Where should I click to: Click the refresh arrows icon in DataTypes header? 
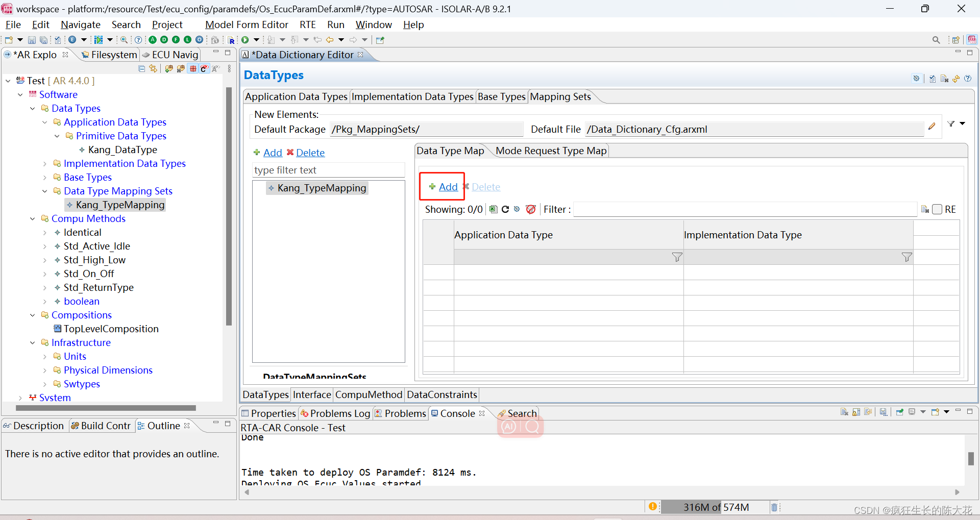coord(956,79)
